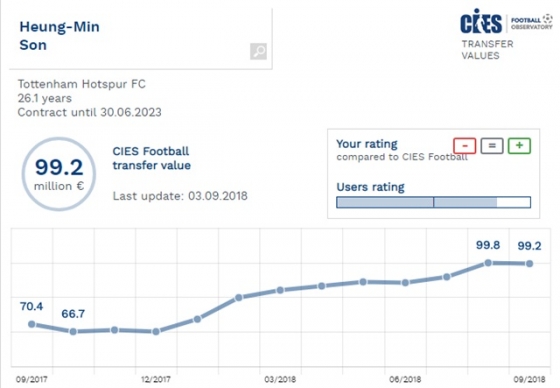The width and height of the screenshot is (560, 388).
Task: Click the Users rating bar
Action: pyautogui.click(x=434, y=202)
